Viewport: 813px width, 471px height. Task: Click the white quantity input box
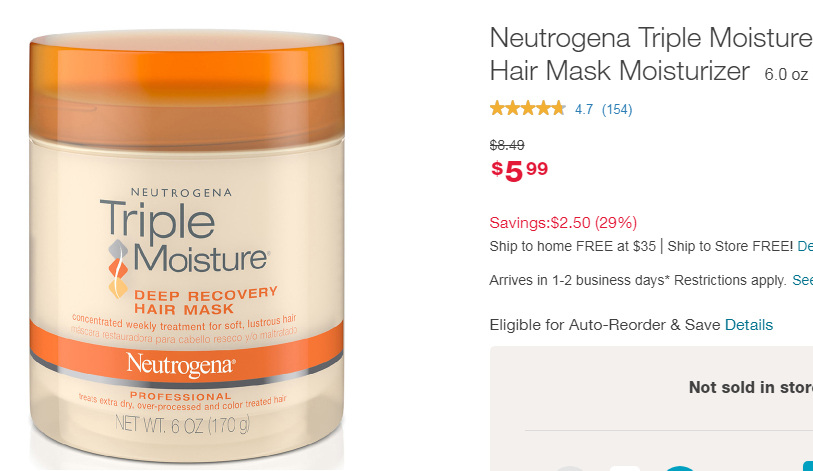pyautogui.click(x=625, y=468)
